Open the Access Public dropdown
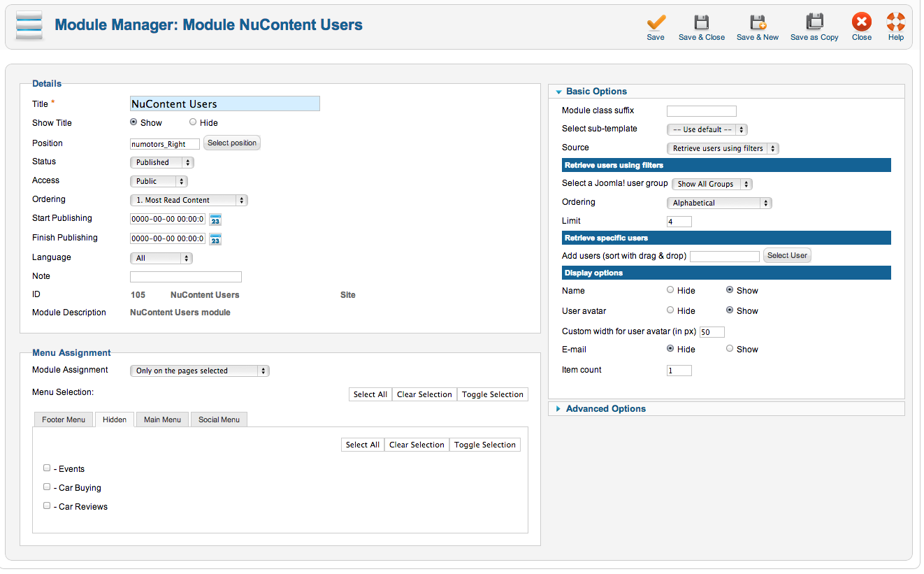The height and width of the screenshot is (574, 924). coord(159,181)
